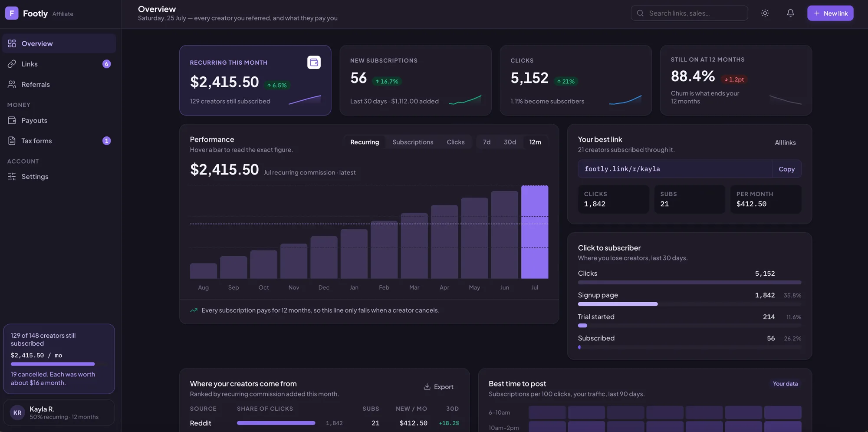This screenshot has height=432, width=868.
Task: Click the Links chain icon
Action: point(12,64)
